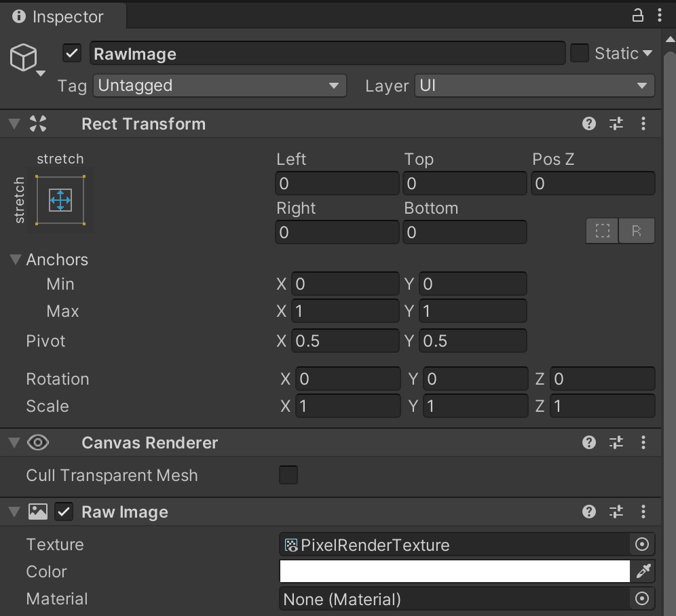Open Raw Image presets menu
The image size is (676, 616).
pos(616,512)
